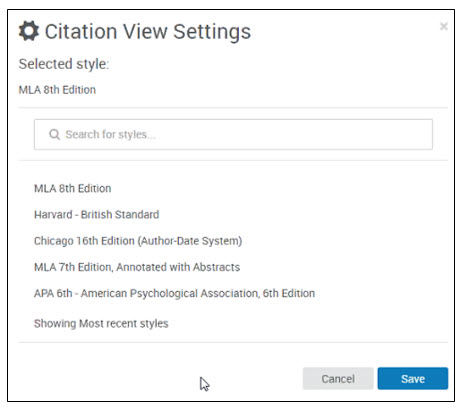This screenshot has width=462, height=409.
Task: Click the Selected style: label
Action: [64, 64]
